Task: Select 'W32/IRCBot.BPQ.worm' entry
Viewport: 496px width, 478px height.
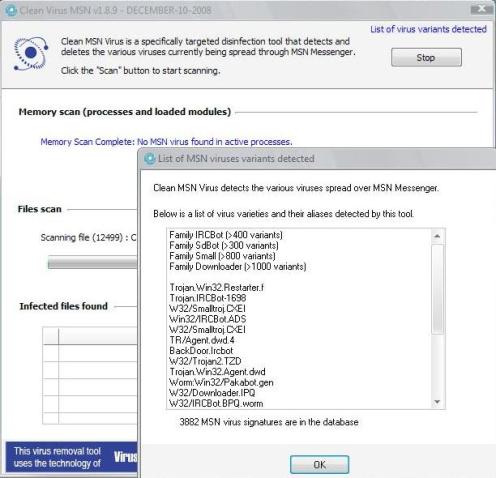Action: coord(216,403)
